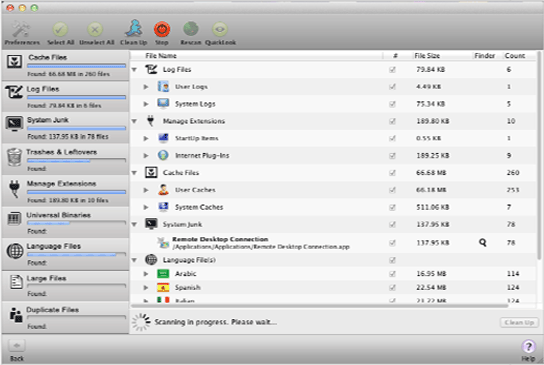This screenshot has height=365, width=544.
Task: Toggle the Manage Extensions row checkbox
Action: click(392, 121)
